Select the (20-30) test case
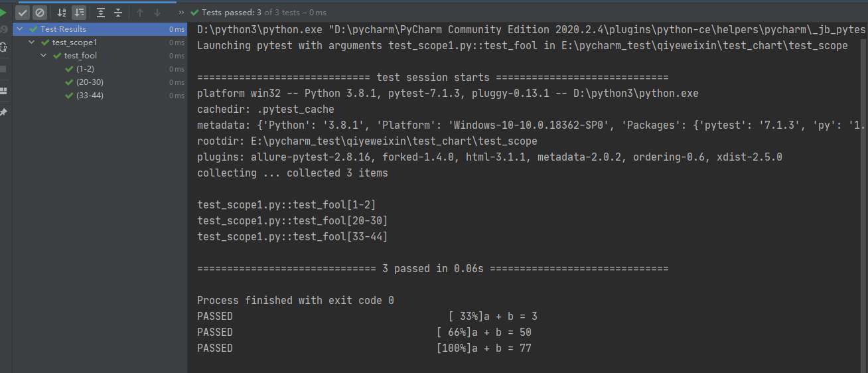 point(90,82)
